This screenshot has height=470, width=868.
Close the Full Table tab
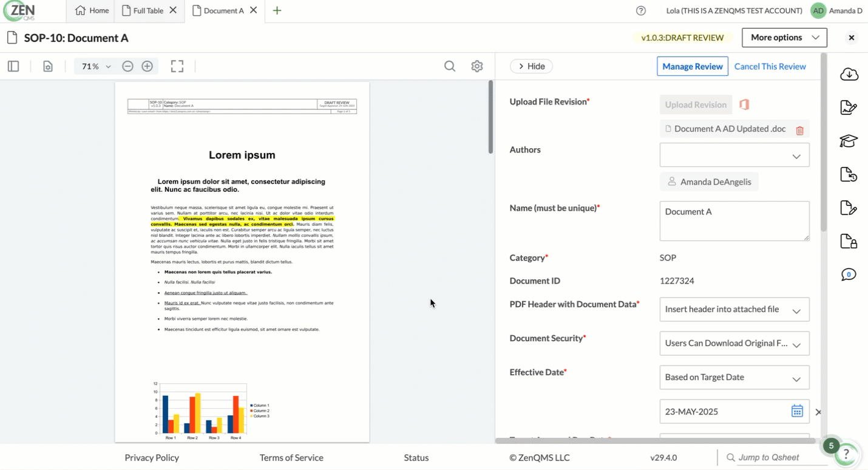173,10
